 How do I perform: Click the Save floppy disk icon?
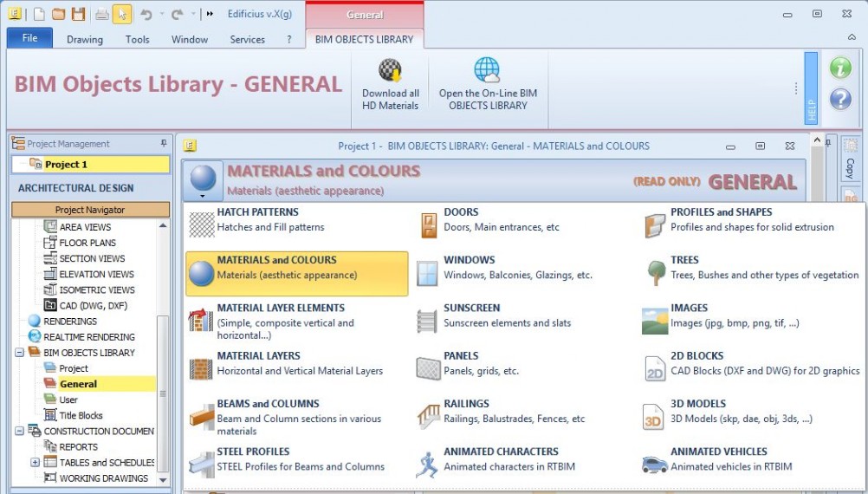tap(79, 14)
